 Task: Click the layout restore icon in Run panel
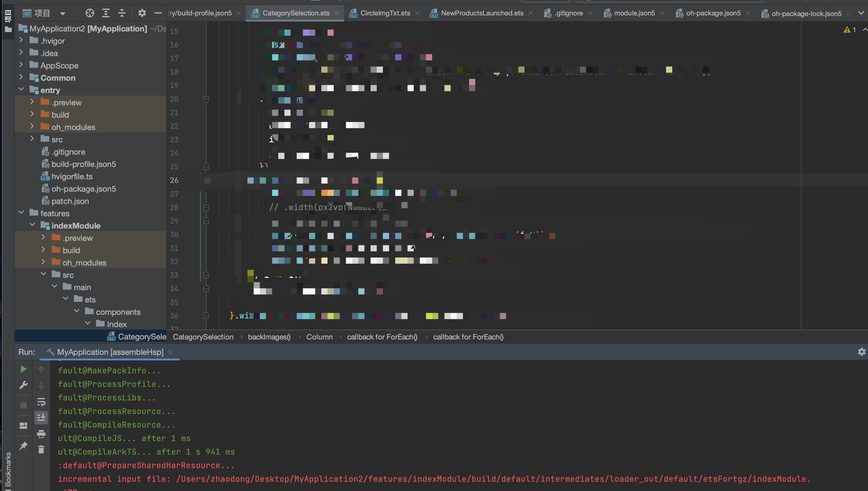tap(24, 426)
